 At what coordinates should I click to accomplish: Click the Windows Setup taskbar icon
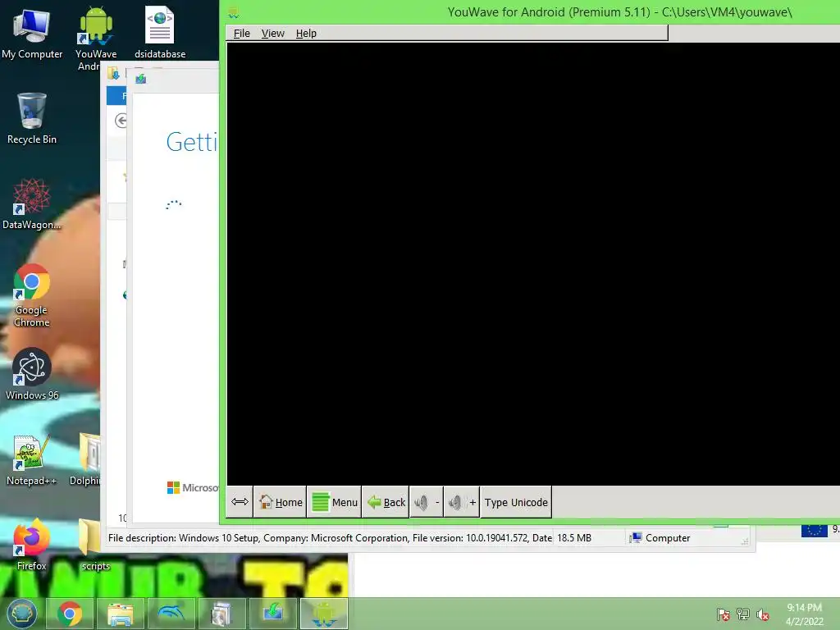pyautogui.click(x=272, y=614)
